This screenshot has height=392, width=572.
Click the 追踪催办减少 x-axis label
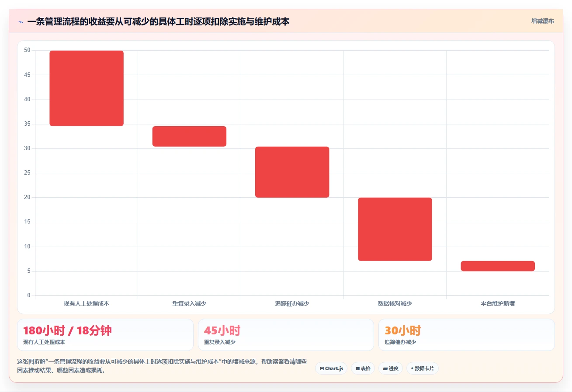[292, 303]
